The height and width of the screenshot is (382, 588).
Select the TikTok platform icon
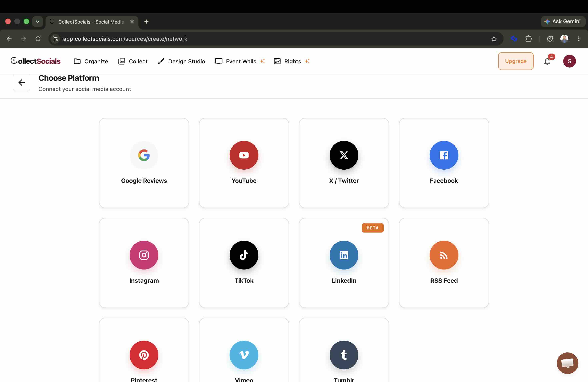(244, 255)
